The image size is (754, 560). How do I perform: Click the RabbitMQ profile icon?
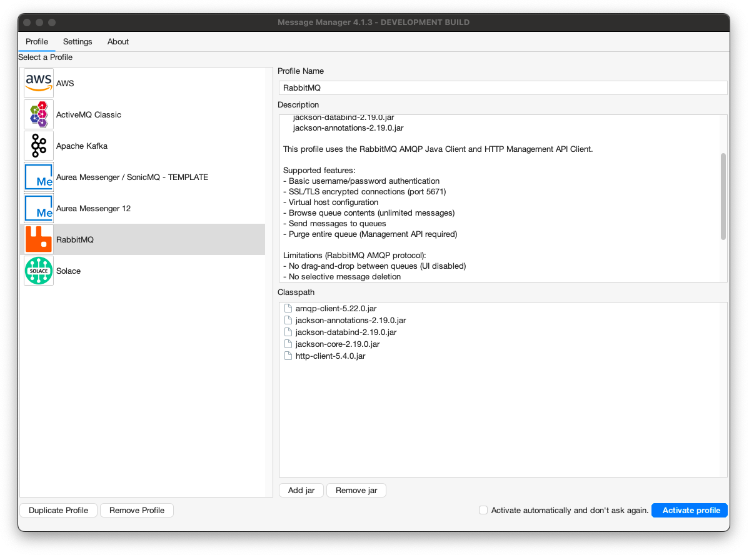[x=38, y=239]
